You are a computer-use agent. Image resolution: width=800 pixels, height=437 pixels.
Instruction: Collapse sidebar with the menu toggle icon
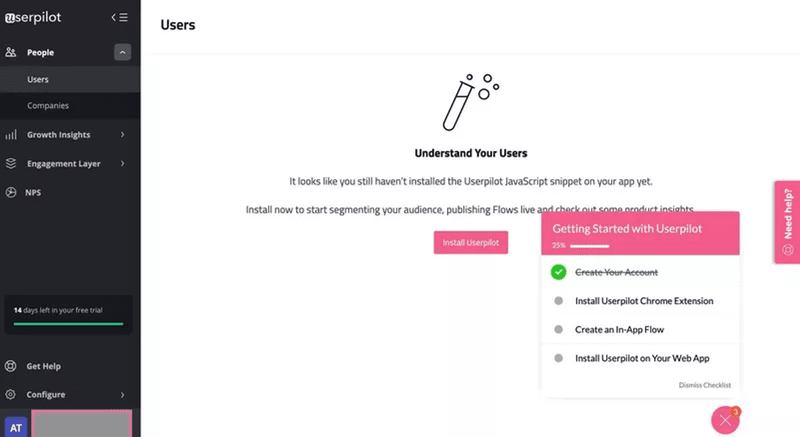[120, 17]
